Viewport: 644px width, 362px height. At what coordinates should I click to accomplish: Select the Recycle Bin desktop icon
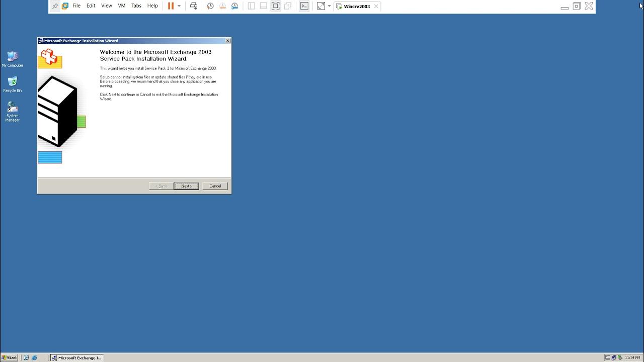click(x=12, y=84)
